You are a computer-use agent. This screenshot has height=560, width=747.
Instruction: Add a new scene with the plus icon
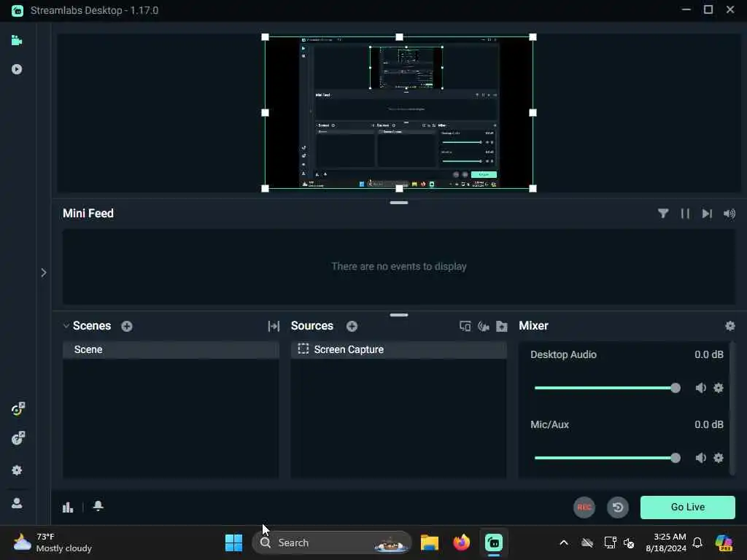tap(127, 326)
